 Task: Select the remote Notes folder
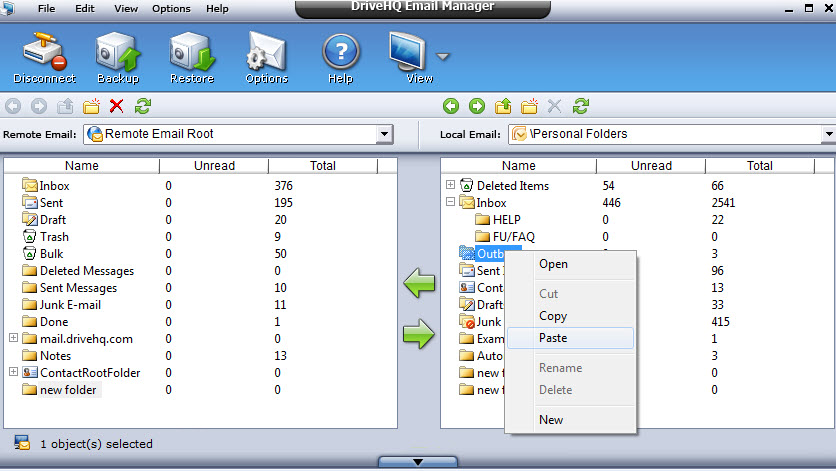[46, 356]
